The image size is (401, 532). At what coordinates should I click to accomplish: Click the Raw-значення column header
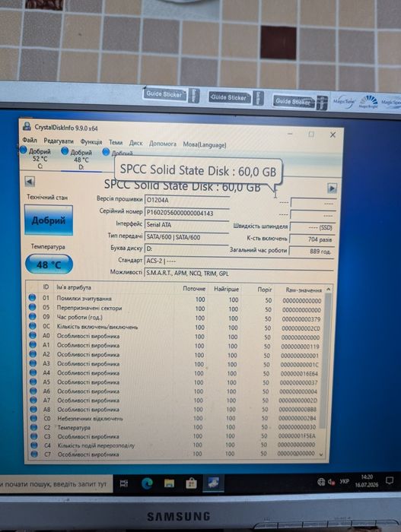pos(304,290)
